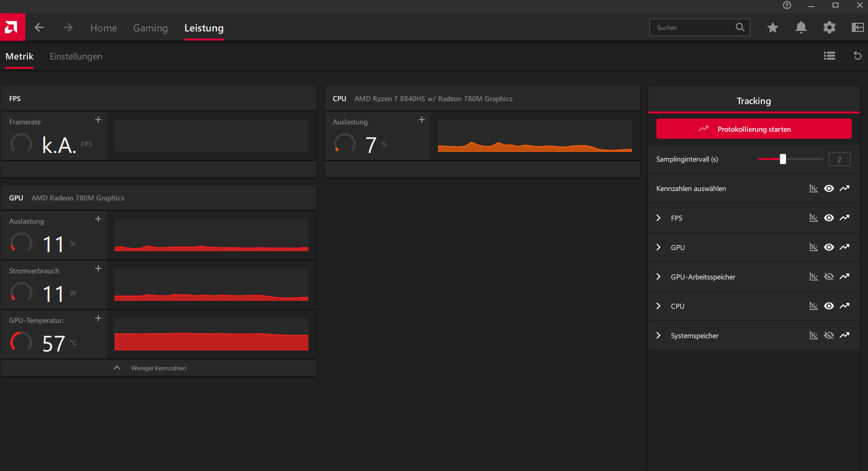Hide CPU metrics with the eye icon
868x471 pixels.
click(x=829, y=306)
